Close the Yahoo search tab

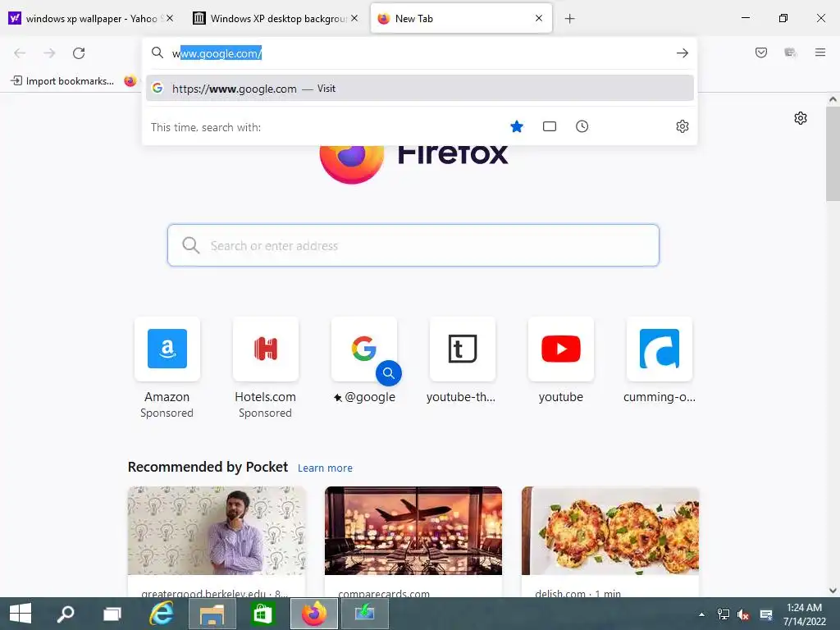[x=170, y=18]
